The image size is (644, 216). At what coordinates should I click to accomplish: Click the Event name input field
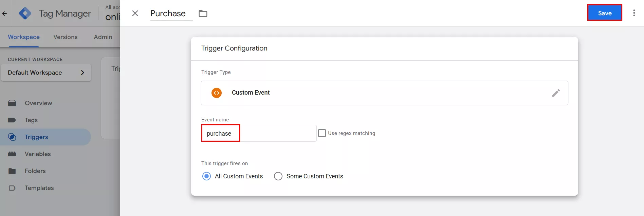[x=259, y=133]
